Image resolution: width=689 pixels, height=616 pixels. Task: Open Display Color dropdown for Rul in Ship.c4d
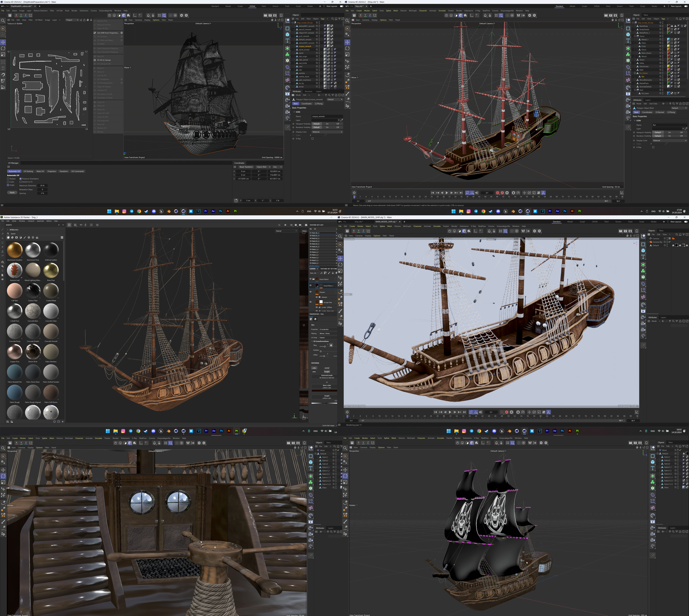pos(670,140)
